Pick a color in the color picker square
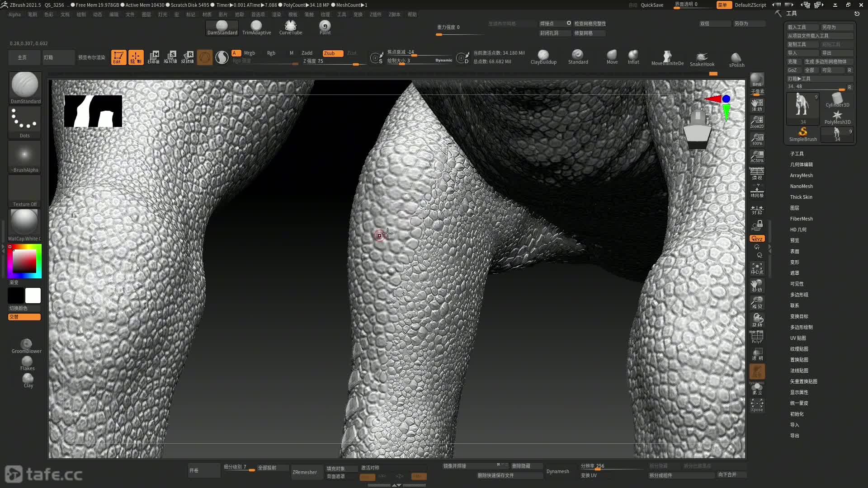This screenshot has width=868, height=488. pyautogui.click(x=24, y=261)
